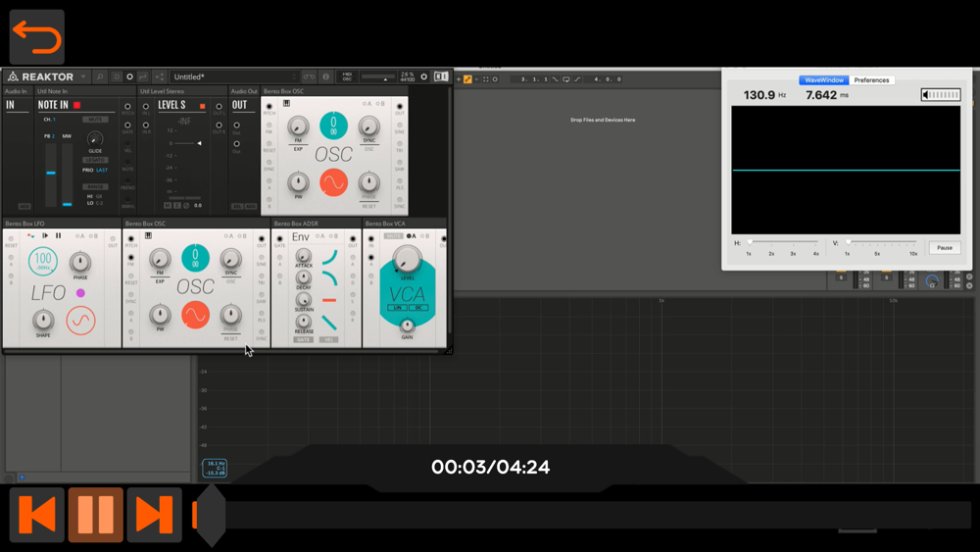
Task: Click the phase invert icon in Level Stereo
Action: (186, 206)
